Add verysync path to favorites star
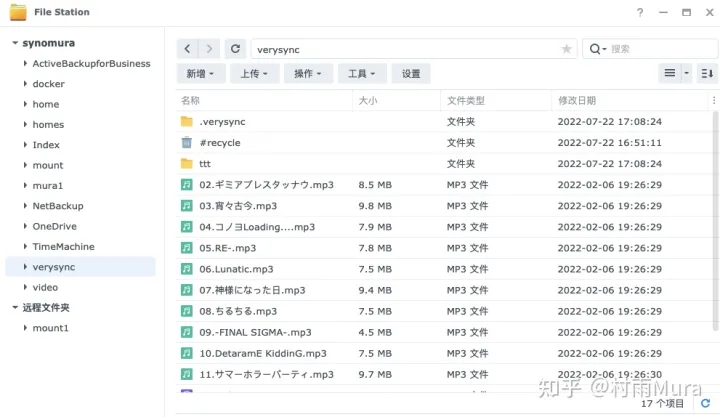720x417 pixels. [566, 49]
